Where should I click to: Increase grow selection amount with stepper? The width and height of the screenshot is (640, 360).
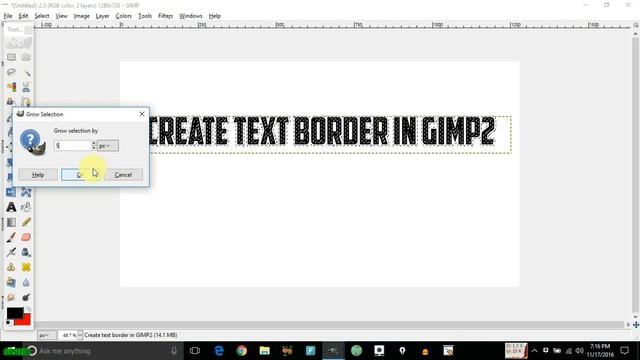pyautogui.click(x=94, y=143)
